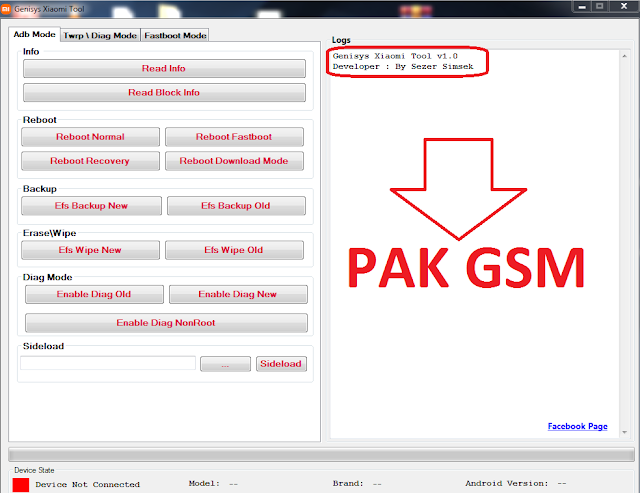Click 'Developer : By Sezer Simsek' log line
This screenshot has width=640, height=493.
click(x=403, y=67)
